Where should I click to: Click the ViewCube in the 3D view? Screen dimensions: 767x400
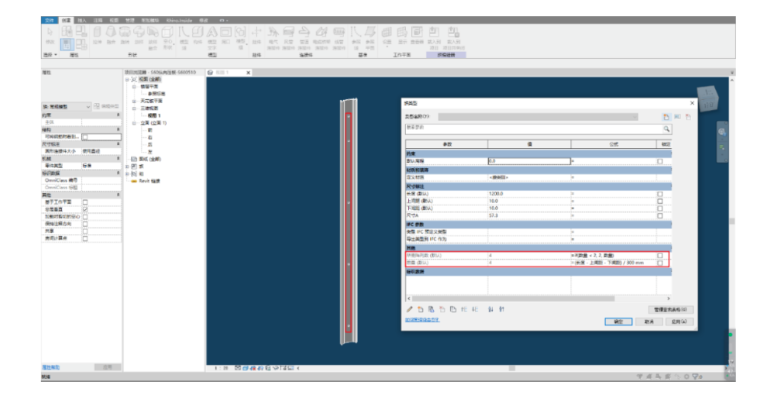pos(707,98)
